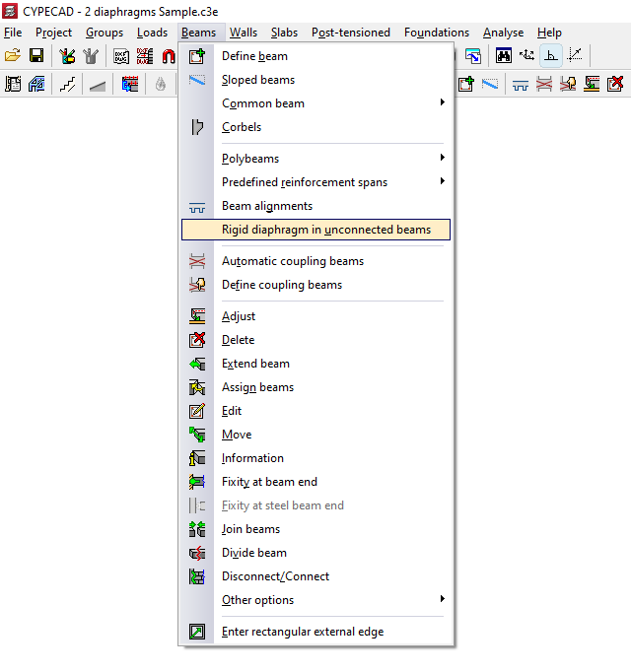Screen dimensions: 631x672
Task: Choose Extend beam menu entry
Action: pos(315,364)
